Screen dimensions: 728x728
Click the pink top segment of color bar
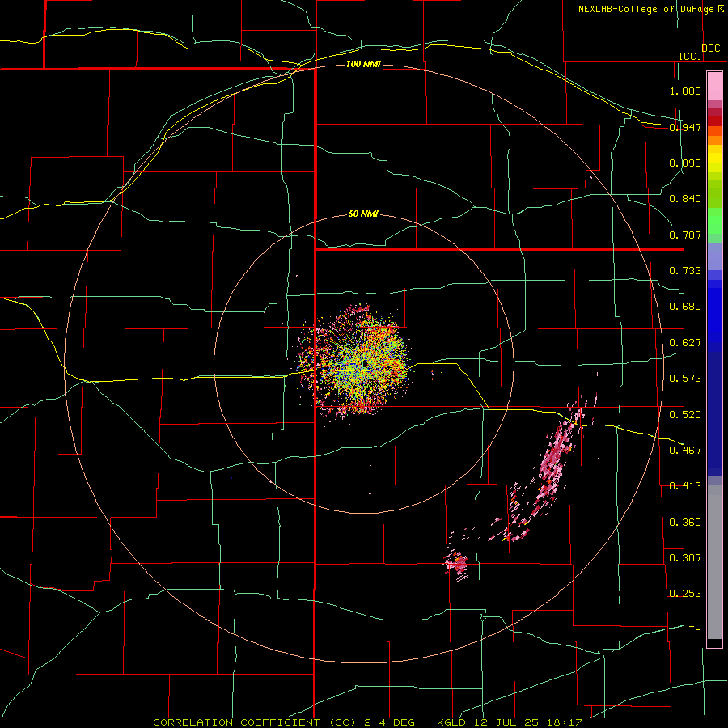tap(714, 87)
